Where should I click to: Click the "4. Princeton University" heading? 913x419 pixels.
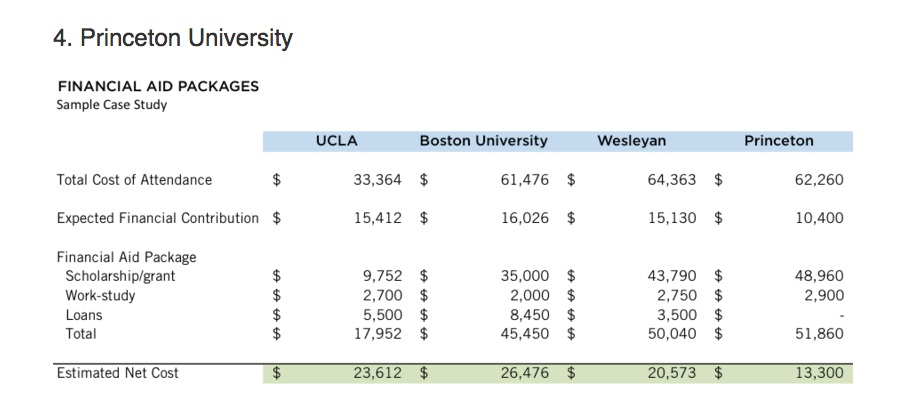172,39
